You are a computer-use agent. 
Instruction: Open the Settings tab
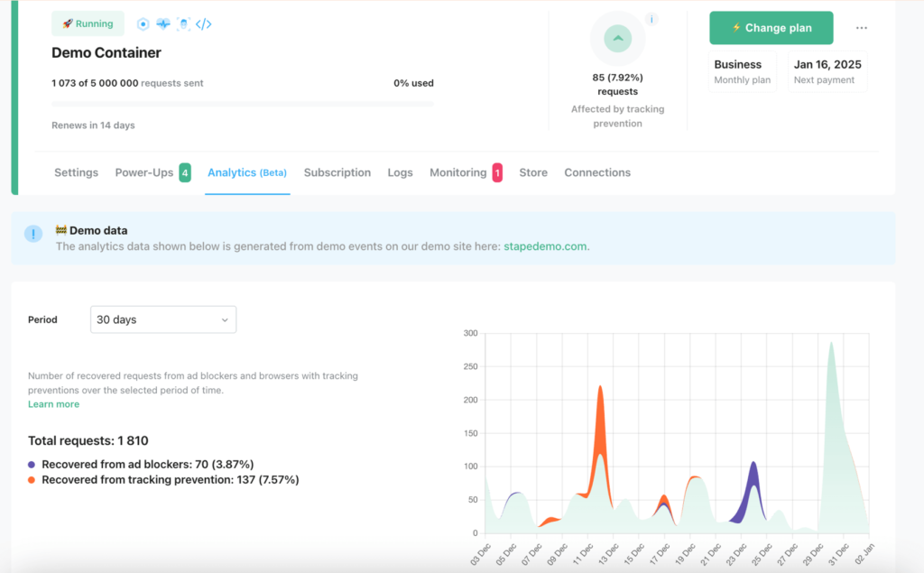[76, 172]
